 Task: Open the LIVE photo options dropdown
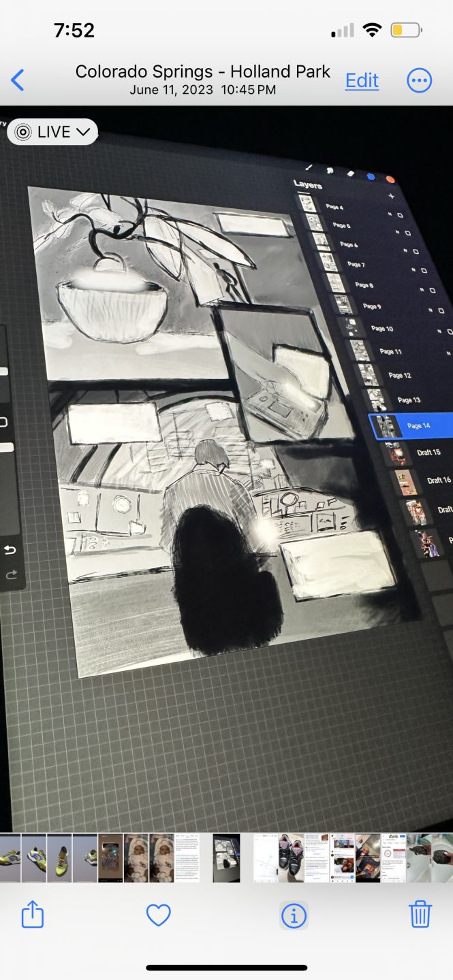click(x=52, y=132)
